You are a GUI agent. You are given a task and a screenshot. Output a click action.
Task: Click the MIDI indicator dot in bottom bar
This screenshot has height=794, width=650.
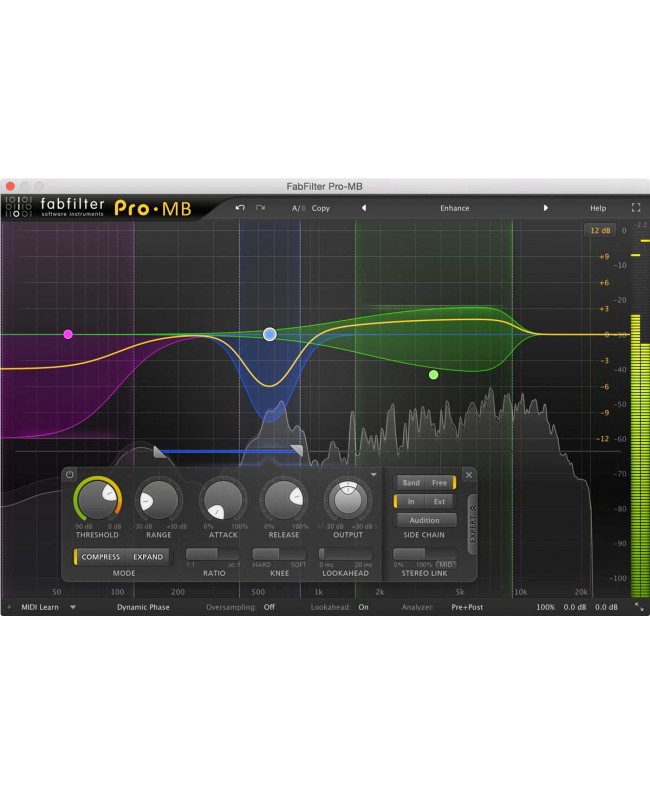click(x=9, y=607)
